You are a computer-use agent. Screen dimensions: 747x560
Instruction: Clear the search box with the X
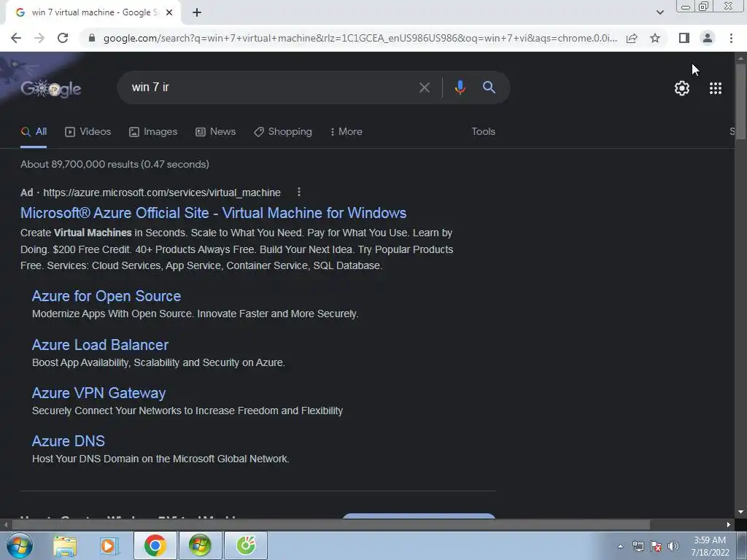tap(425, 87)
